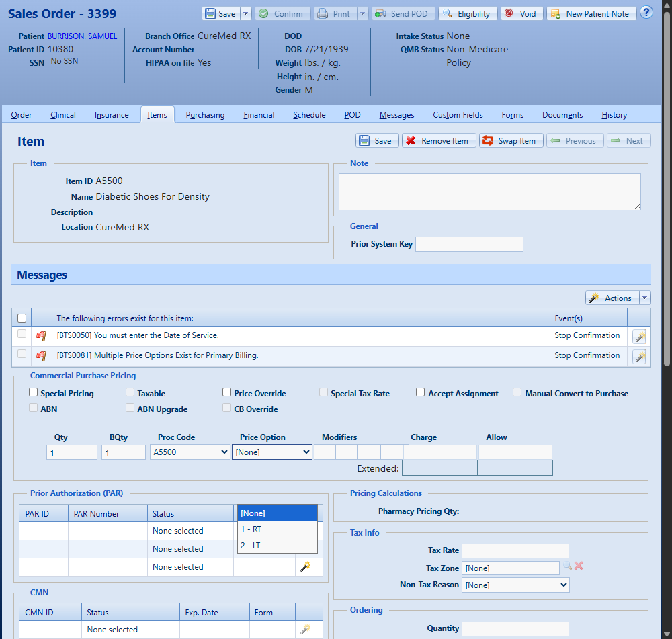The height and width of the screenshot is (639, 672).
Task: Click the wand icon in the CMN table
Action: (305, 630)
